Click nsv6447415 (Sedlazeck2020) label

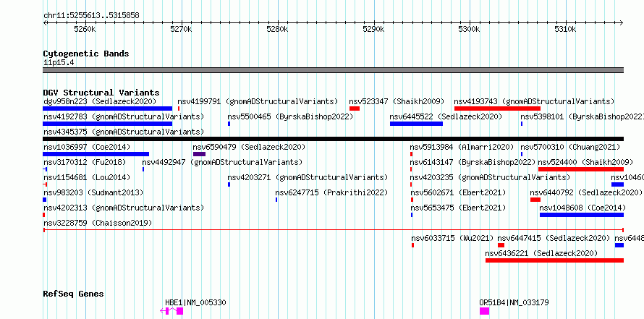(554, 238)
